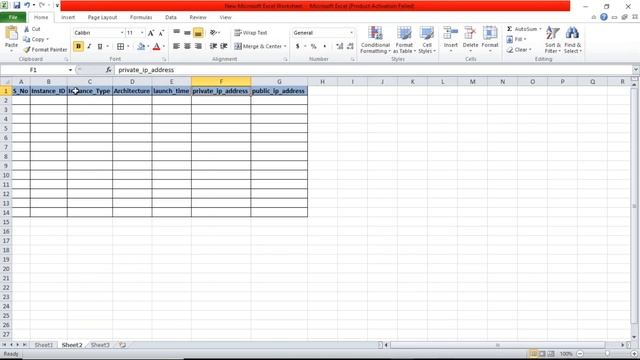
Task: Click the Orientation text rotation icon
Action: (213, 32)
